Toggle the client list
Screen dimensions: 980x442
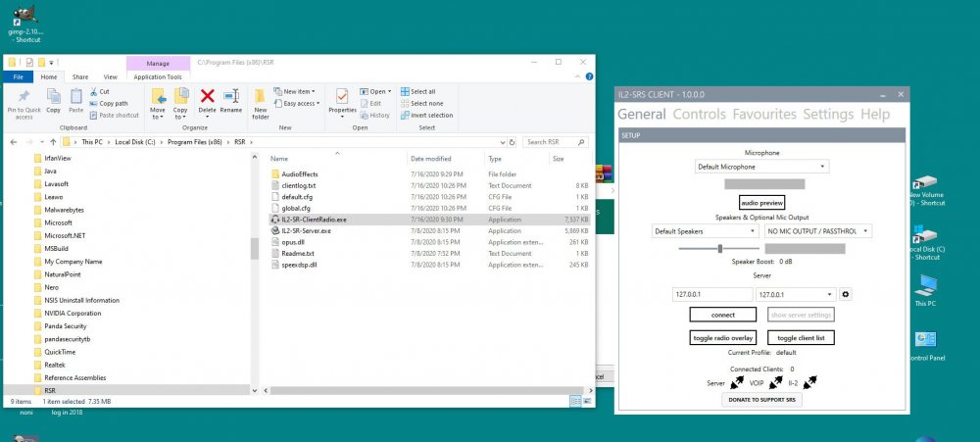click(x=801, y=338)
